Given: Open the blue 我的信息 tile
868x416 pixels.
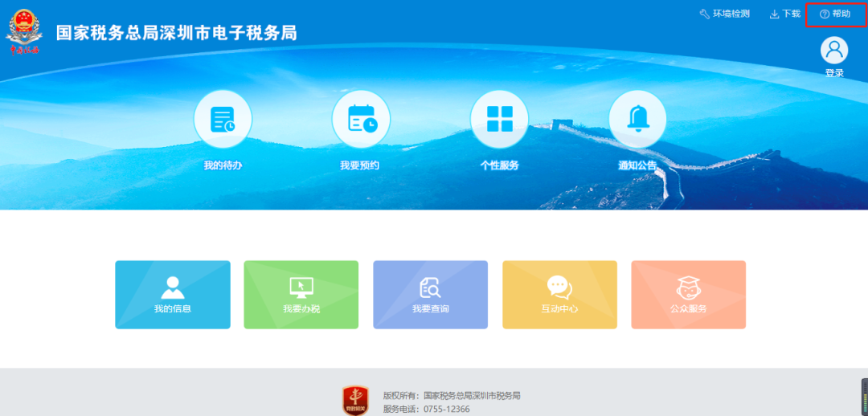Looking at the screenshot, I should [x=173, y=295].
